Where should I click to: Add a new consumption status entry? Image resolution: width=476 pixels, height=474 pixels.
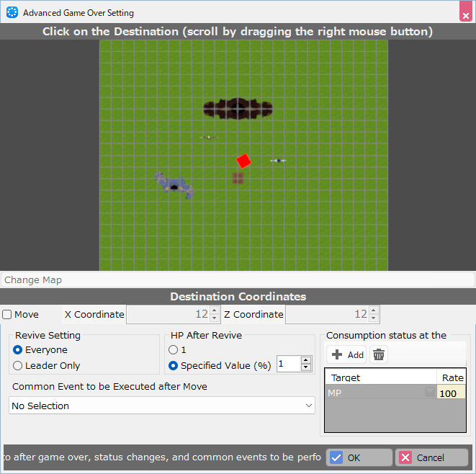tap(347, 354)
